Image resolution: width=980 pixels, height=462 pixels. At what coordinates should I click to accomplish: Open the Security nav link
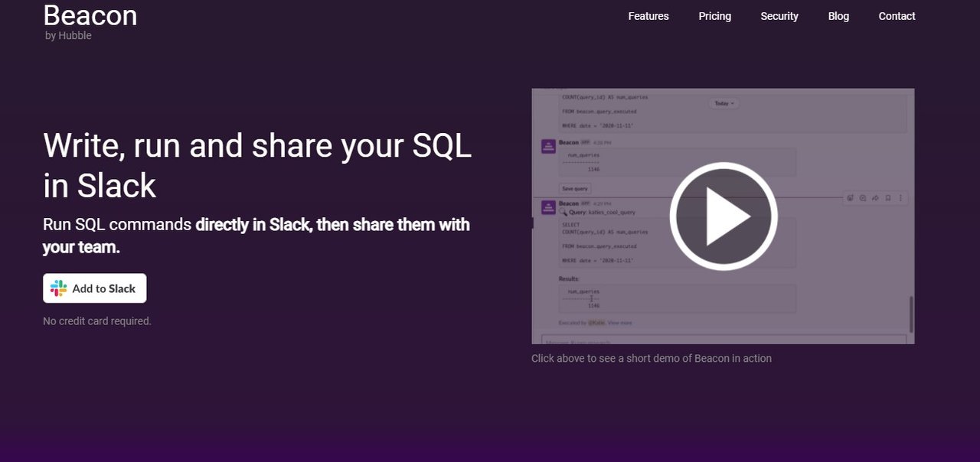pos(779,16)
